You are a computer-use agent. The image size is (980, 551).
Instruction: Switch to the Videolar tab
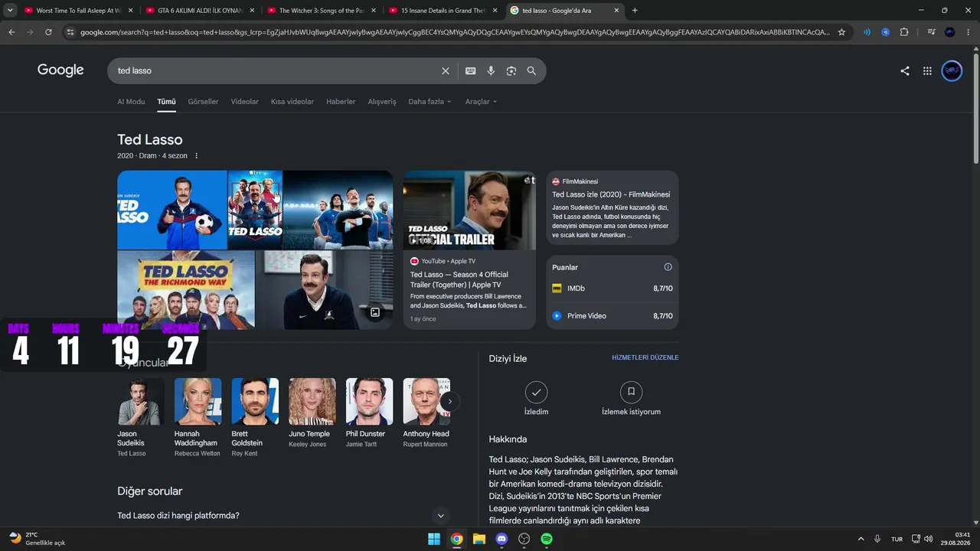point(245,102)
